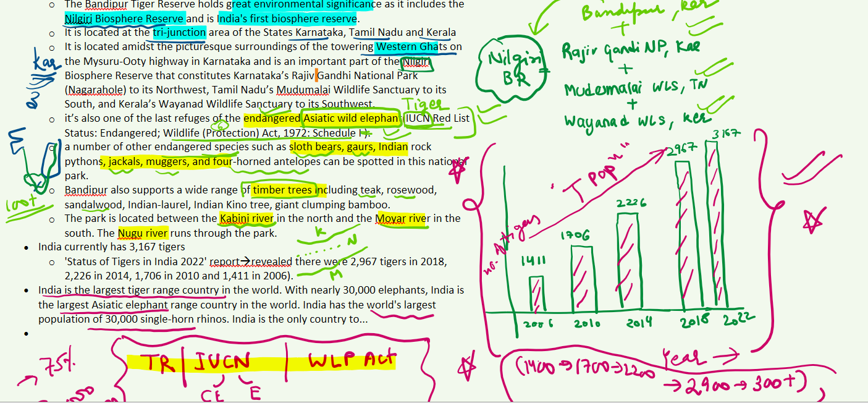Screen dimensions: 868x403
Task: Click the cyan-highlighted 'Nilgiri Biosphere Reserve' text
Action: pyautogui.click(x=124, y=19)
